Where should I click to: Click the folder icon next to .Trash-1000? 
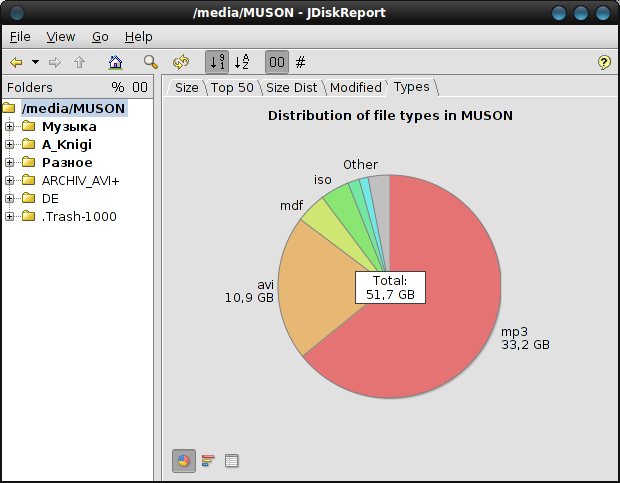click(28, 216)
